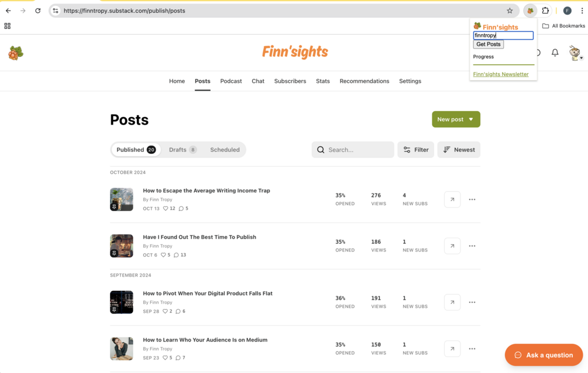Open the Filter options
588x373 pixels.
416,150
